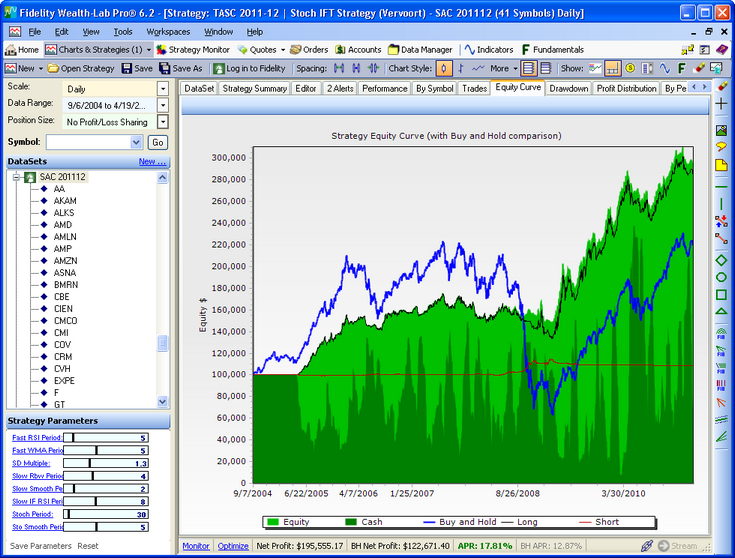Click the Optimize link in status bar
735x558 pixels.
pos(233,546)
